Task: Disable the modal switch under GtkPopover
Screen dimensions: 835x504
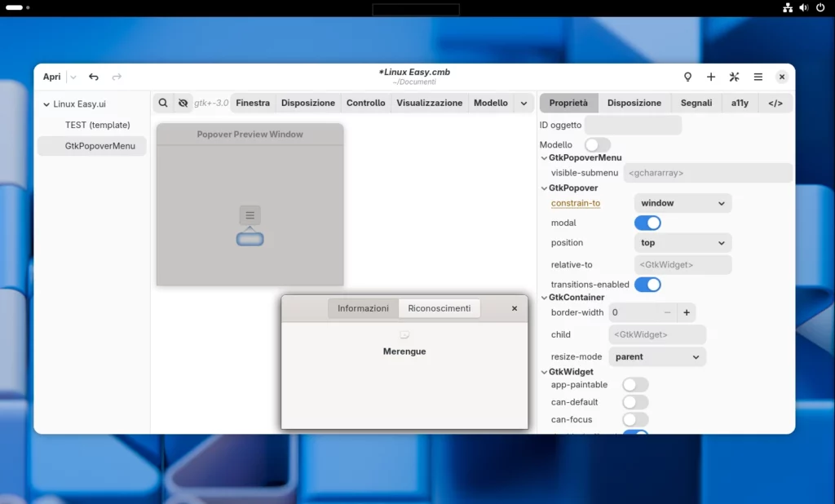Action: (x=647, y=222)
